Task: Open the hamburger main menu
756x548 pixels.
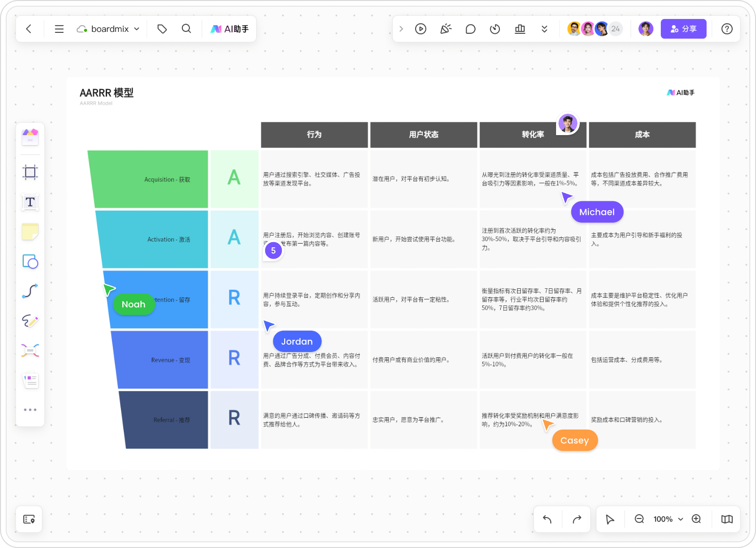Action: click(59, 29)
